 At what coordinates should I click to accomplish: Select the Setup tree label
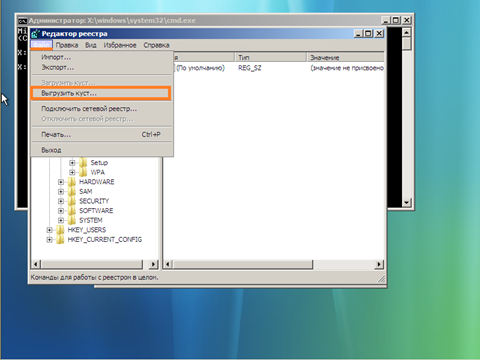click(x=99, y=163)
